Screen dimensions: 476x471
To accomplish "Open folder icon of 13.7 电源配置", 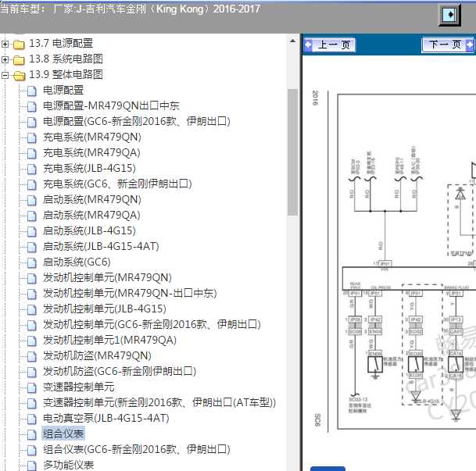I will 19,45.
